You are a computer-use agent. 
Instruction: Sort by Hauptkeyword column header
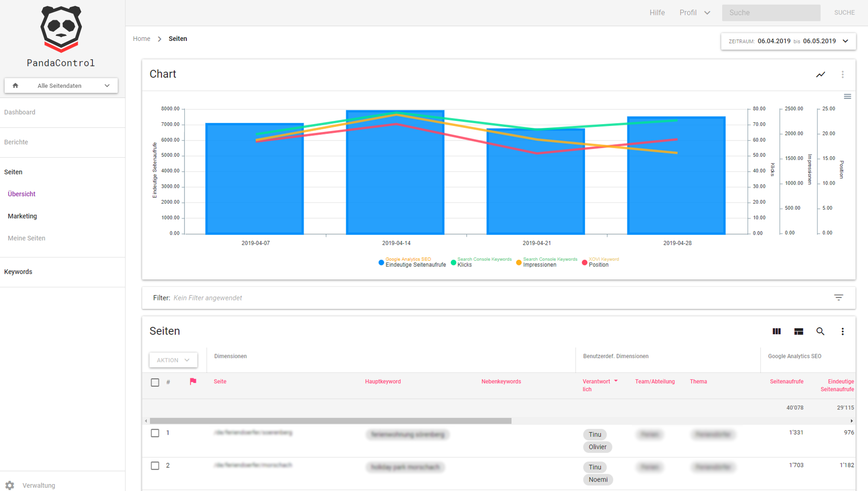coord(383,382)
